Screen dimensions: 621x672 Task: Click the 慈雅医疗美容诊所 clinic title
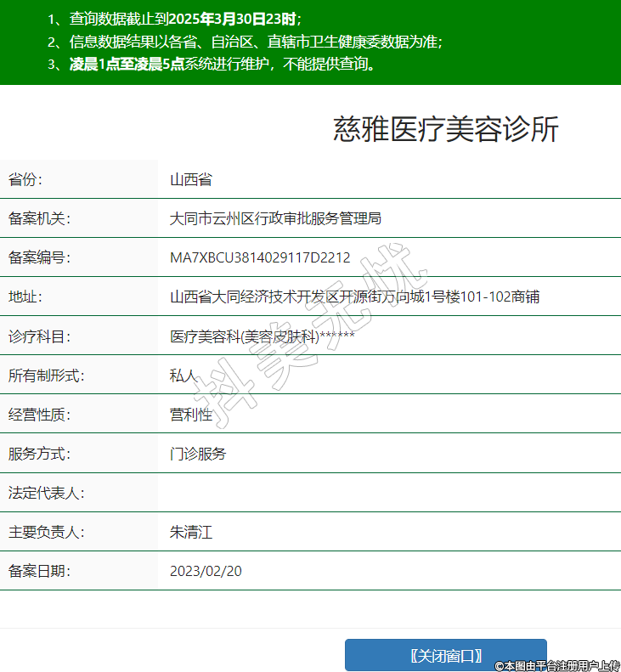[446, 129]
